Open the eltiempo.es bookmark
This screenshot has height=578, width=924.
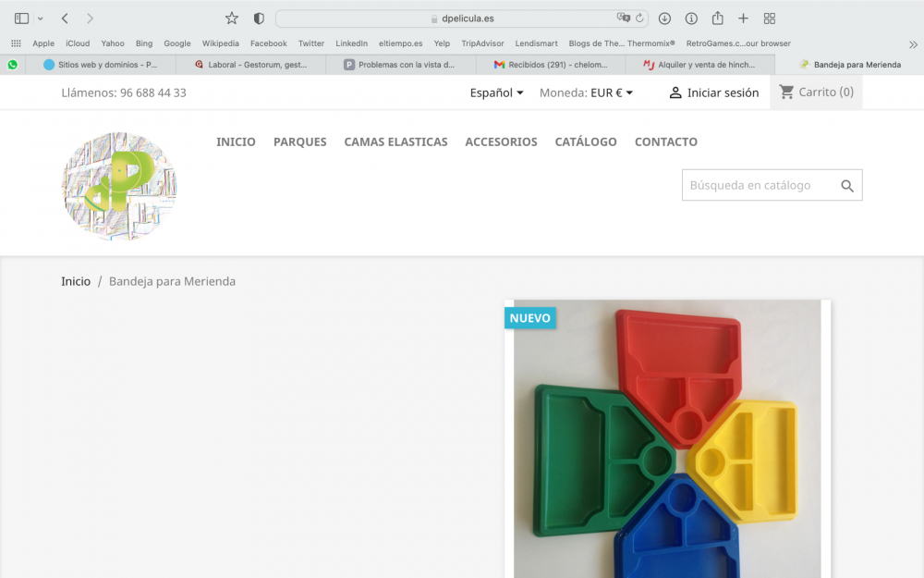pos(401,43)
